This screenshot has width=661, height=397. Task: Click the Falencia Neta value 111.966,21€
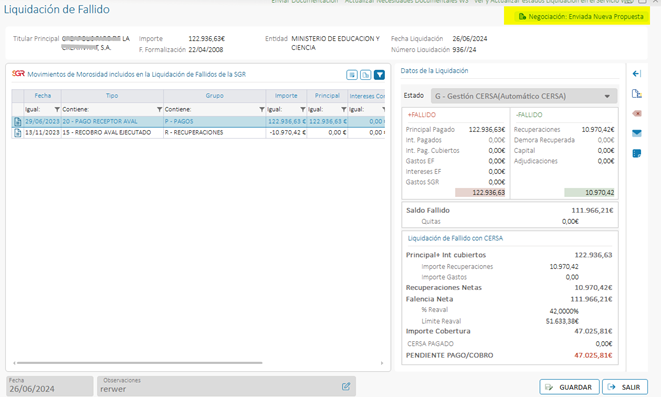591,299
